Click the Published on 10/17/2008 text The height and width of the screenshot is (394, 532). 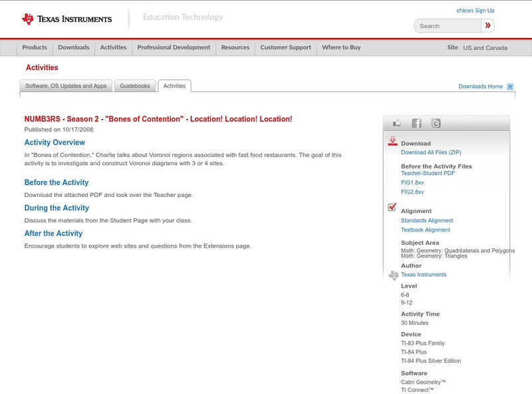click(59, 129)
